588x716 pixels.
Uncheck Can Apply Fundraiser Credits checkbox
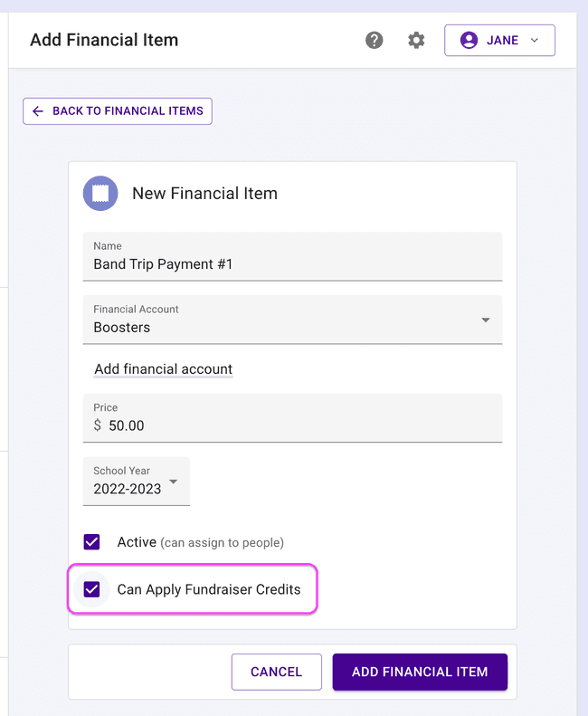click(x=91, y=589)
